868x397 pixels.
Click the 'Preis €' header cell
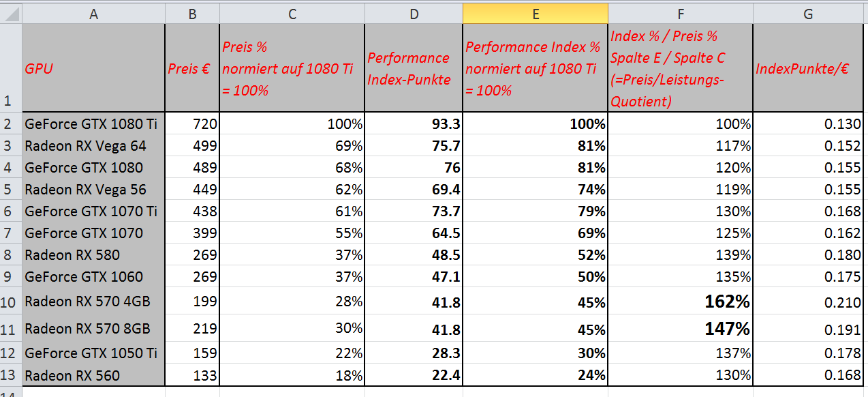pyautogui.click(x=192, y=68)
